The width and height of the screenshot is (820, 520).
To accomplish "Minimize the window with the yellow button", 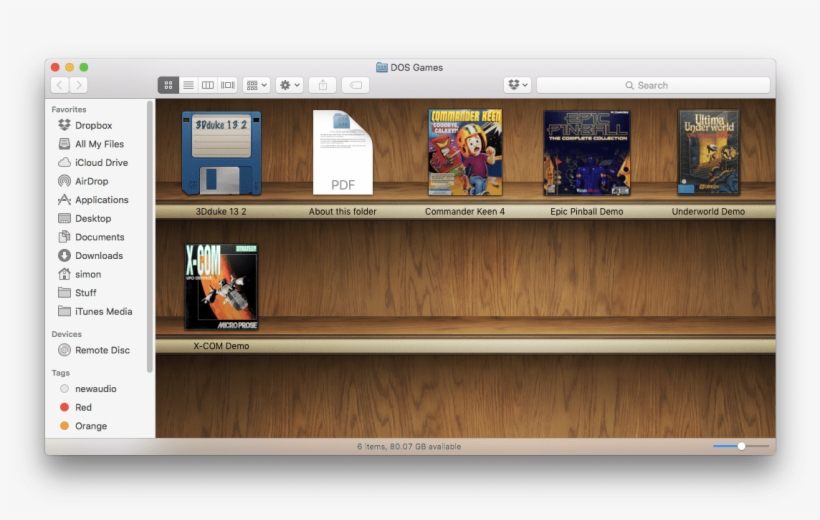I will pos(69,67).
